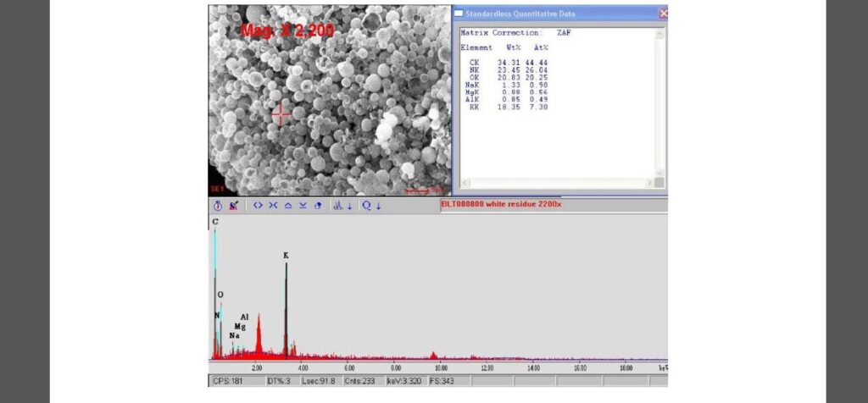Click the down arrow next to magnifier icon

378,206
